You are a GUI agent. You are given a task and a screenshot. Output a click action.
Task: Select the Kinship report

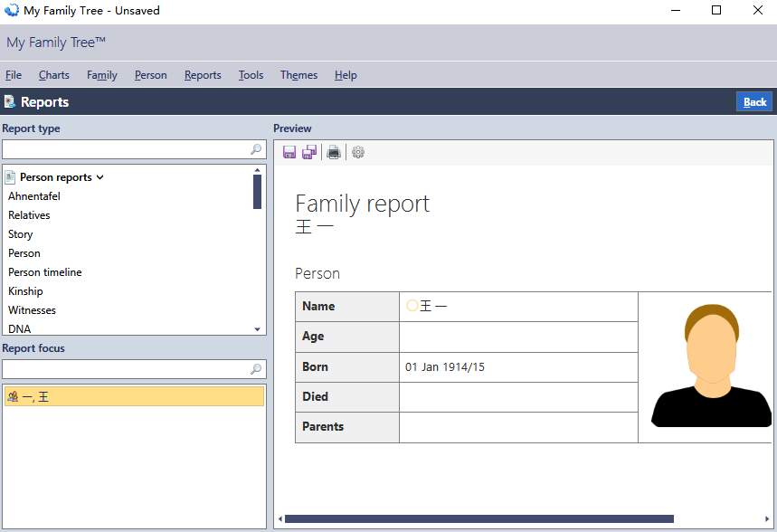pos(25,291)
